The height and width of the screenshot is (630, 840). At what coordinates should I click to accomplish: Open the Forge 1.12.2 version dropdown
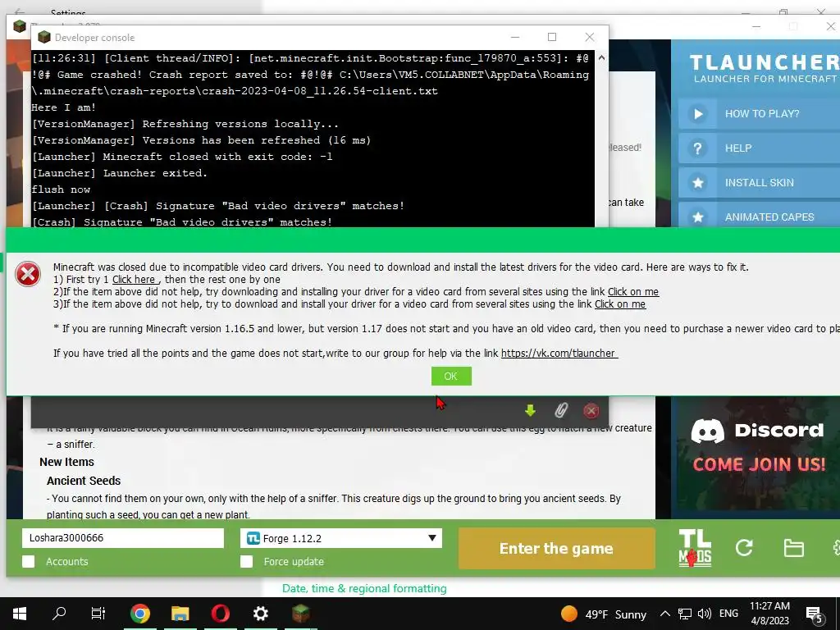(x=341, y=538)
